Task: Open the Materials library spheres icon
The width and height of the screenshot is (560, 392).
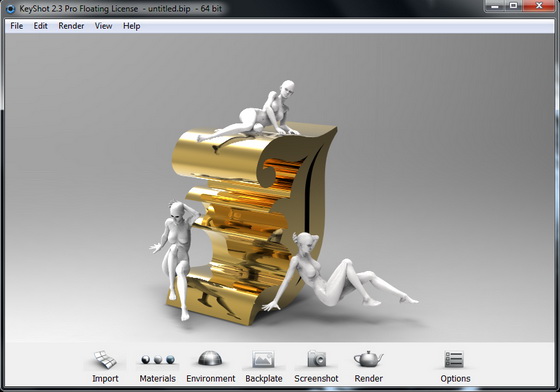Action: [158, 360]
